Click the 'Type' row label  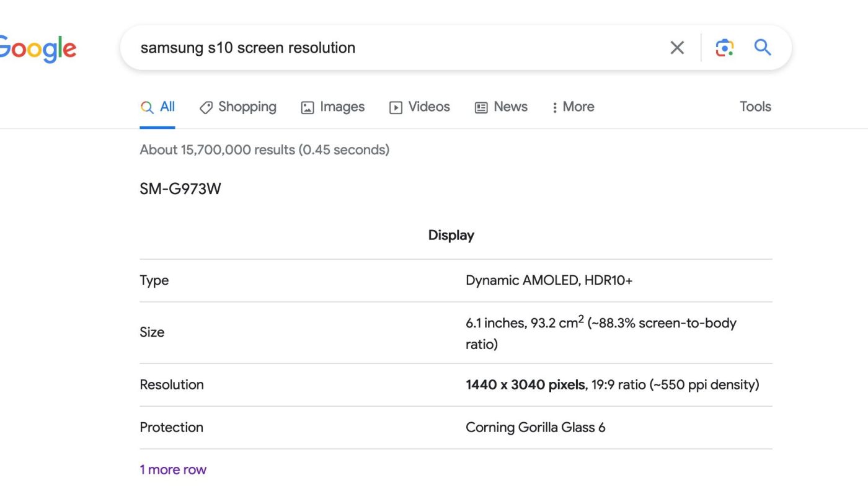(154, 280)
